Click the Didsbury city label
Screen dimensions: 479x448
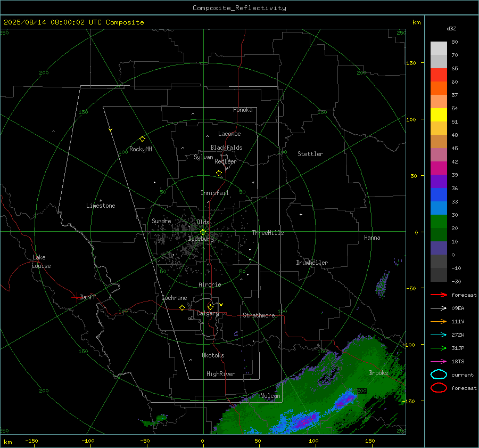coord(201,239)
